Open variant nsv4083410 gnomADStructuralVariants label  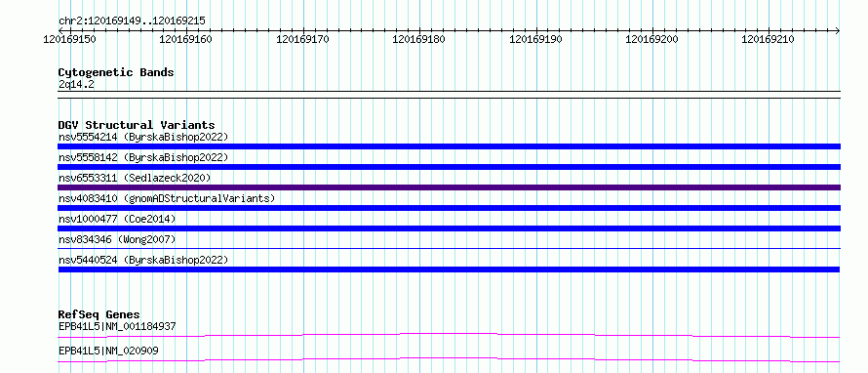166,198
